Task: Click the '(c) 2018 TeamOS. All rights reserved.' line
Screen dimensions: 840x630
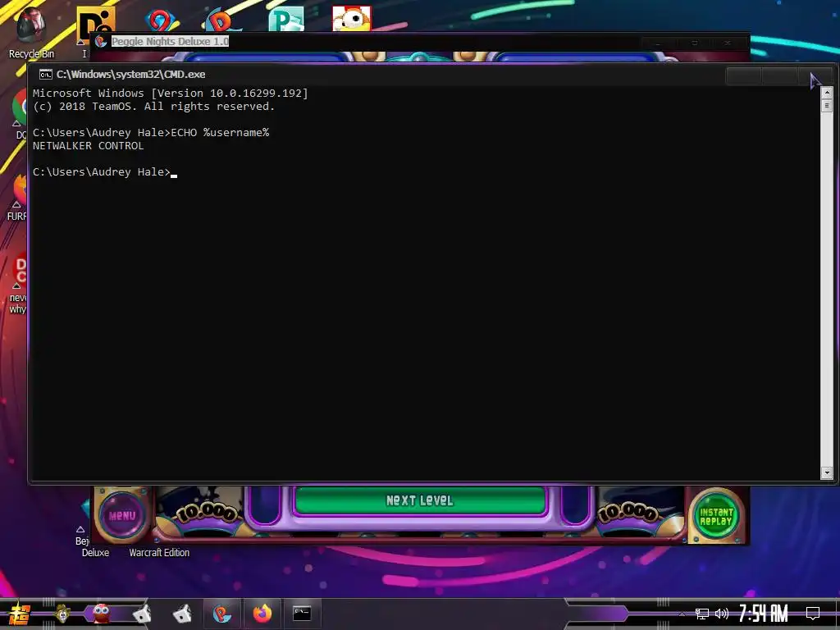Action: pos(153,107)
